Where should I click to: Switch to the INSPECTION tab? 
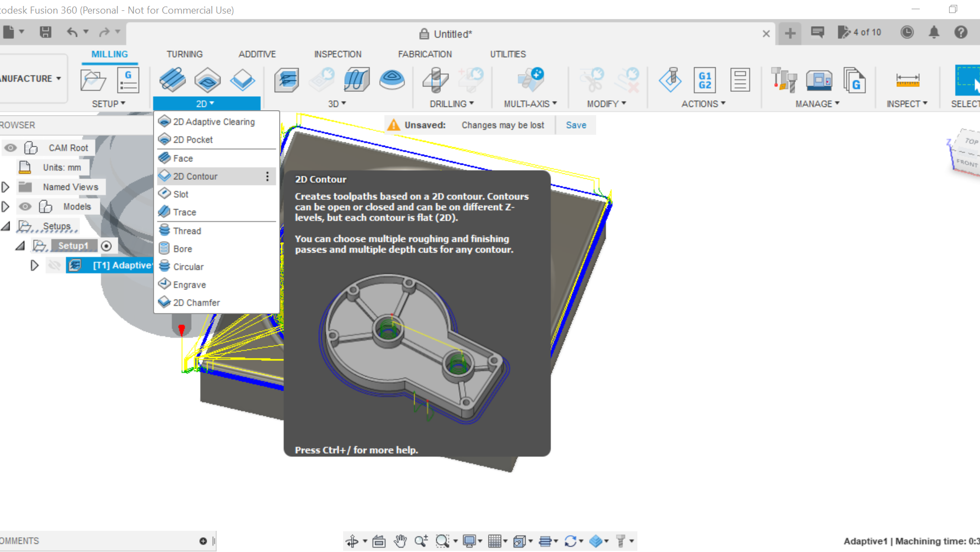click(338, 54)
